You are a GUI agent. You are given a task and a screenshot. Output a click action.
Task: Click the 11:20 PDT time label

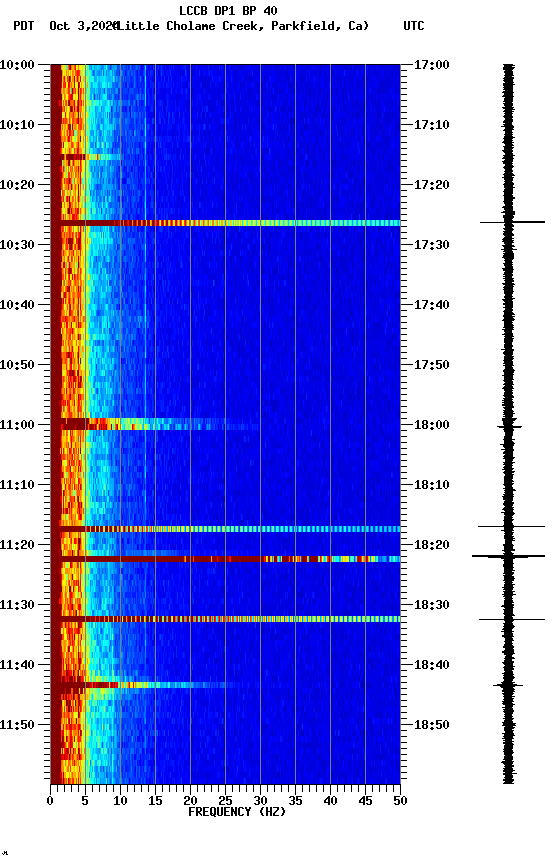point(17,545)
